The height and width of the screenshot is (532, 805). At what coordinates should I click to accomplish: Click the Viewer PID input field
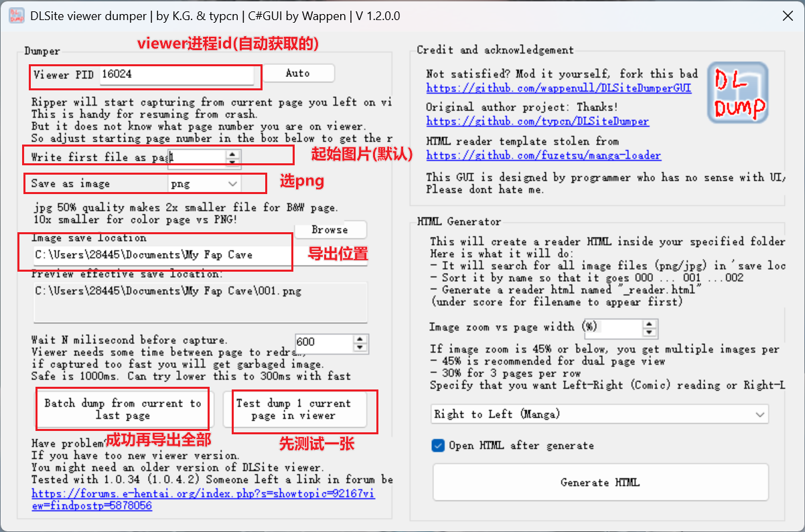(x=177, y=74)
